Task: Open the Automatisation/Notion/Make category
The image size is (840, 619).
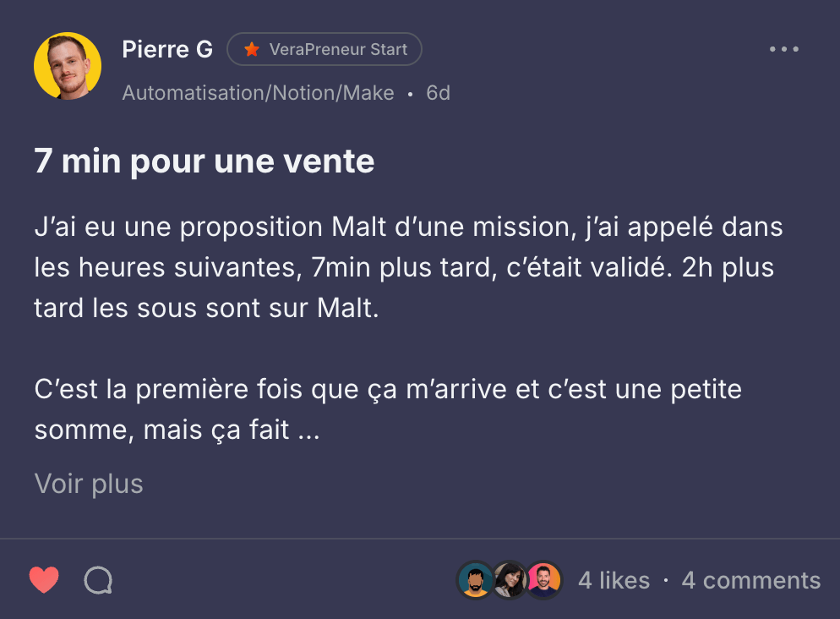Action: click(258, 93)
